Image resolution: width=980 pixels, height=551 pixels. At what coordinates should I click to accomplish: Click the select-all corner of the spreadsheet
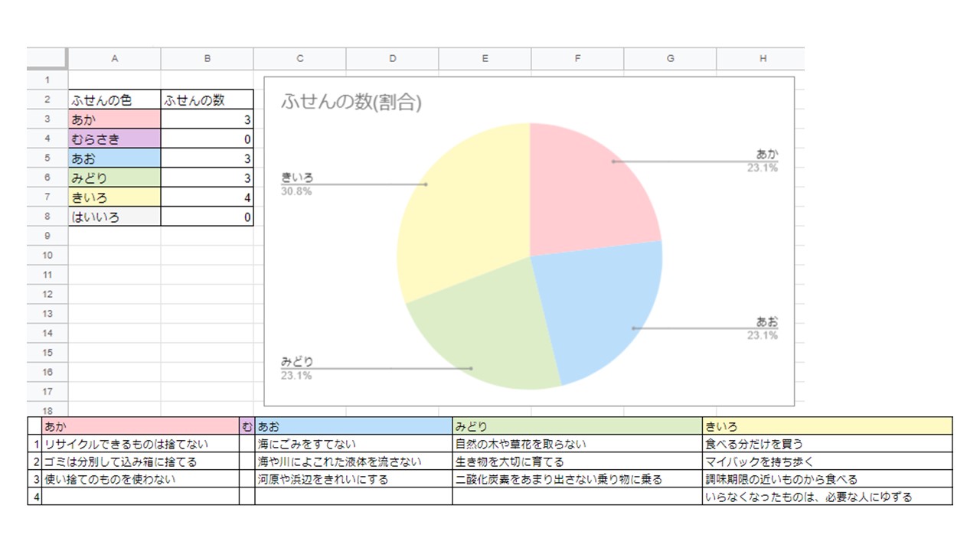pos(47,59)
